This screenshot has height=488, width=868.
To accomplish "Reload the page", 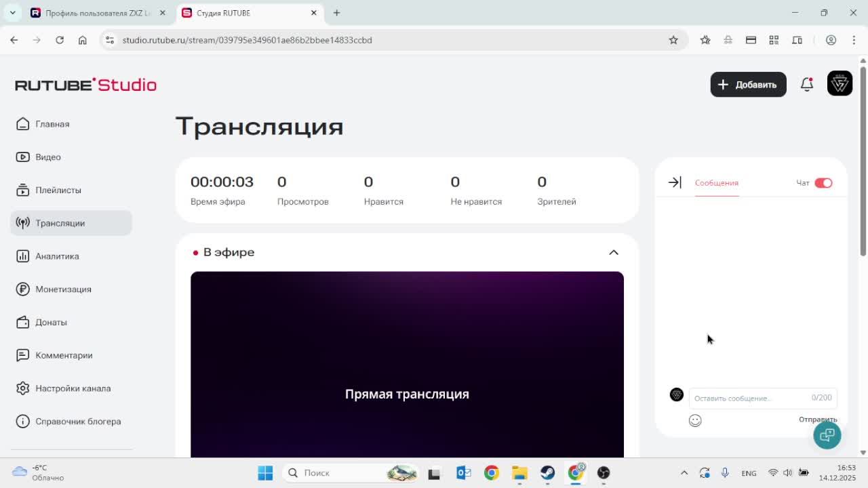I will click(x=60, y=40).
